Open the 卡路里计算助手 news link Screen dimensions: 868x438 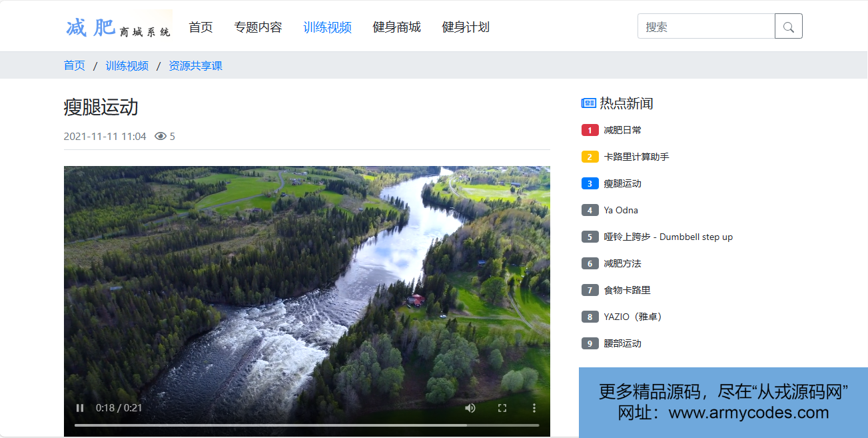(x=637, y=157)
